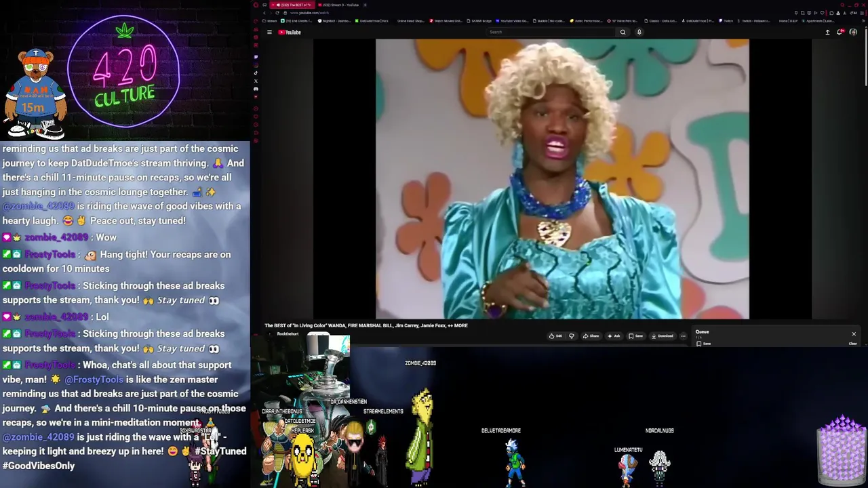The image size is (868, 488).
Task: Open Twitch from the browser sidebar
Action: click(x=256, y=56)
